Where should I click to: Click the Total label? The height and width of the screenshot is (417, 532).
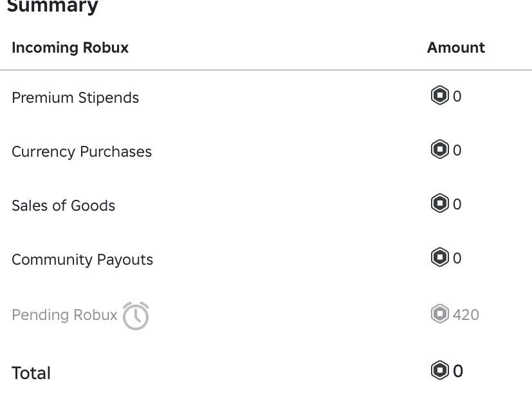[32, 373]
